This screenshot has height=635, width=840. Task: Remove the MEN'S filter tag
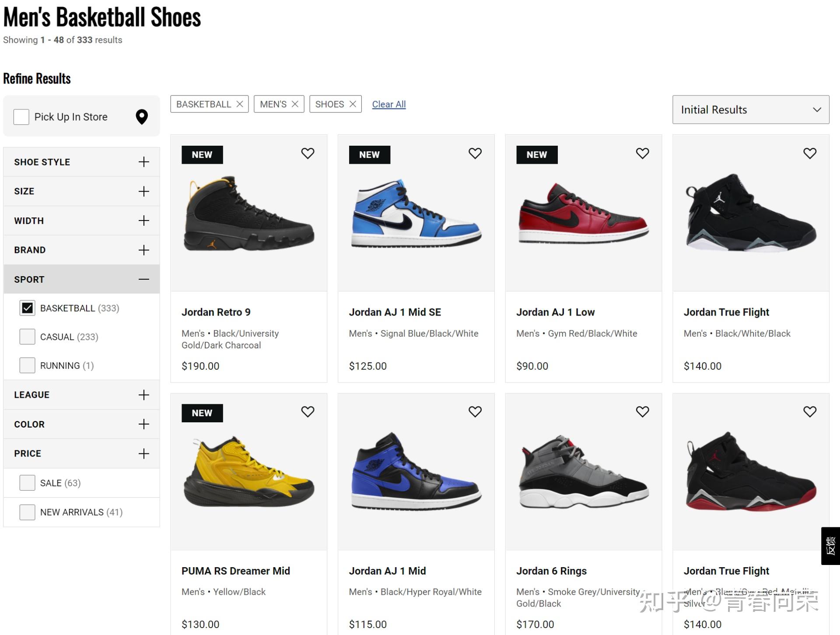[295, 104]
